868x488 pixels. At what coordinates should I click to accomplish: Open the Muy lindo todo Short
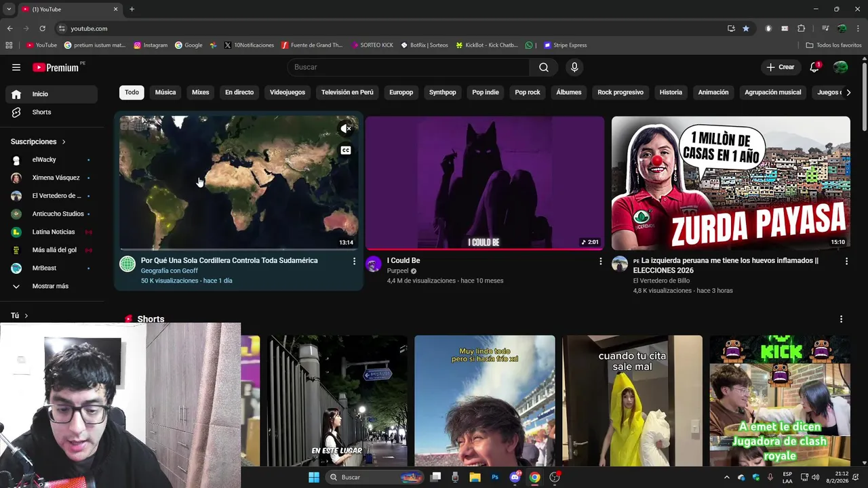tap(485, 401)
